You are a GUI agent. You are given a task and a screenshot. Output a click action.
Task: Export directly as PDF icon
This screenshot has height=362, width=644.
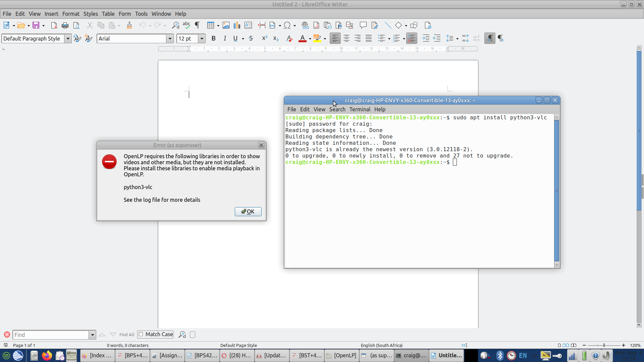click(54, 25)
